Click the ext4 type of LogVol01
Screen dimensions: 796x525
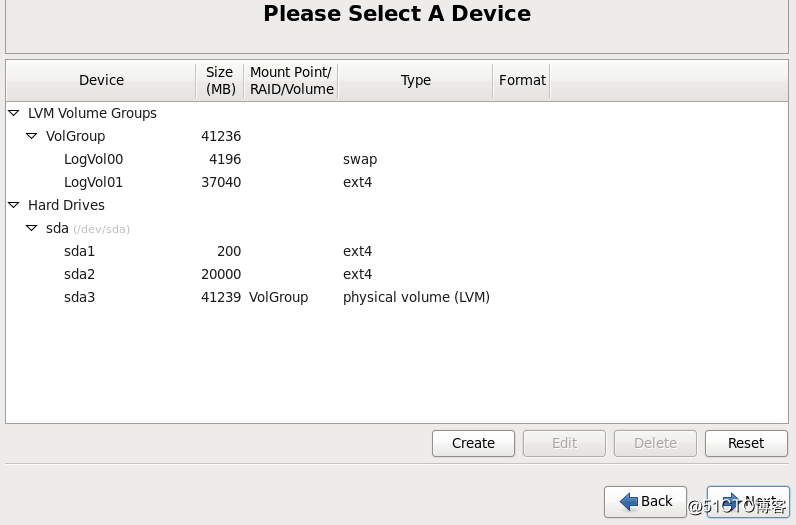357,182
